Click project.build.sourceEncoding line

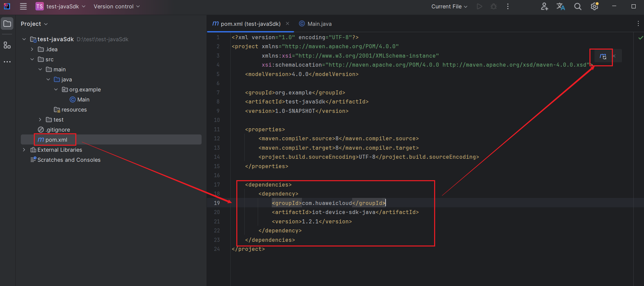[x=369, y=157]
